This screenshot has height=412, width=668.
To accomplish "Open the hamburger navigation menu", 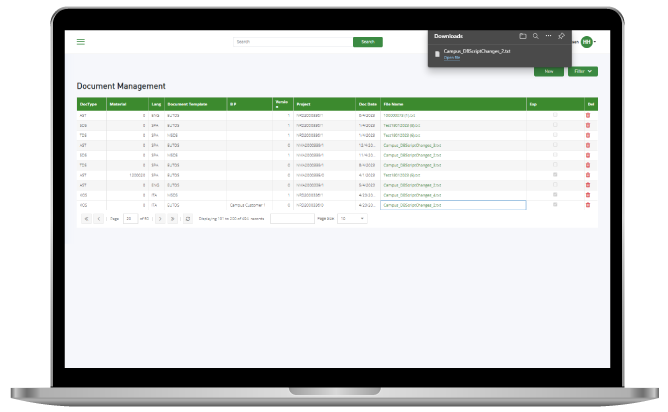I will coord(81,42).
